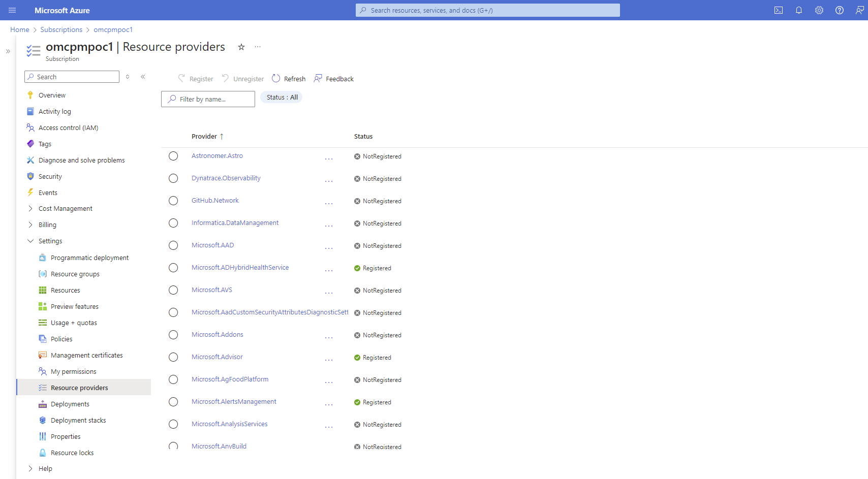
Task: Open the Microsoft.AadCustomSecurityAttributesDiagnosticSettings link
Action: [270, 312]
